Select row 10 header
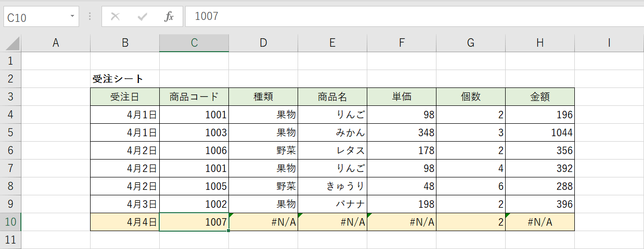 10,222
